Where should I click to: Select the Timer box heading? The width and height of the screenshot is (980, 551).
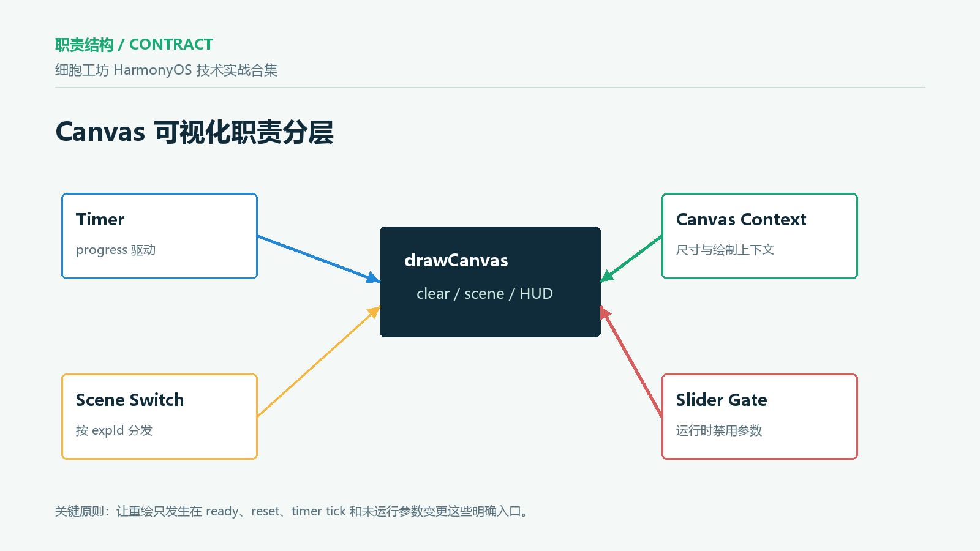tap(100, 219)
